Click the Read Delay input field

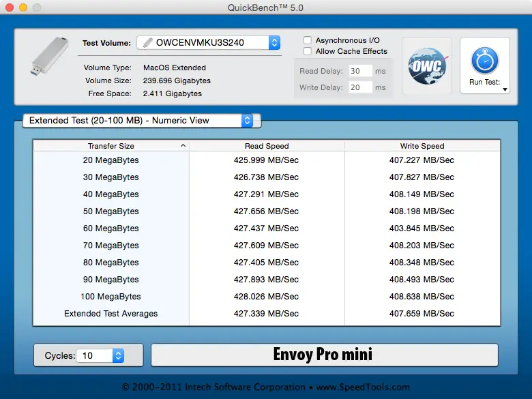(x=361, y=71)
